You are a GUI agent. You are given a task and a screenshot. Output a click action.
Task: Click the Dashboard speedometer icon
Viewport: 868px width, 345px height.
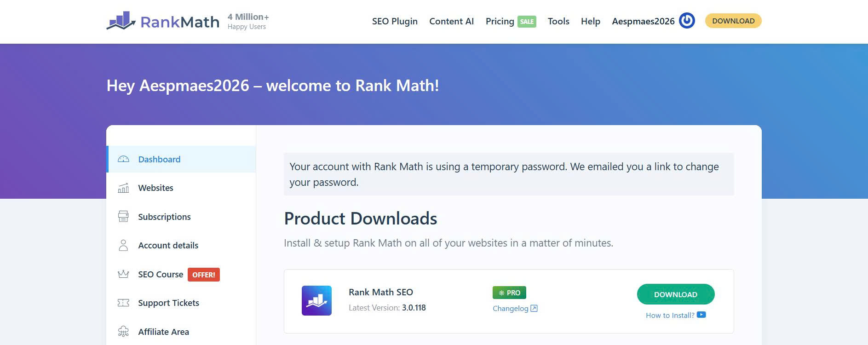(123, 159)
